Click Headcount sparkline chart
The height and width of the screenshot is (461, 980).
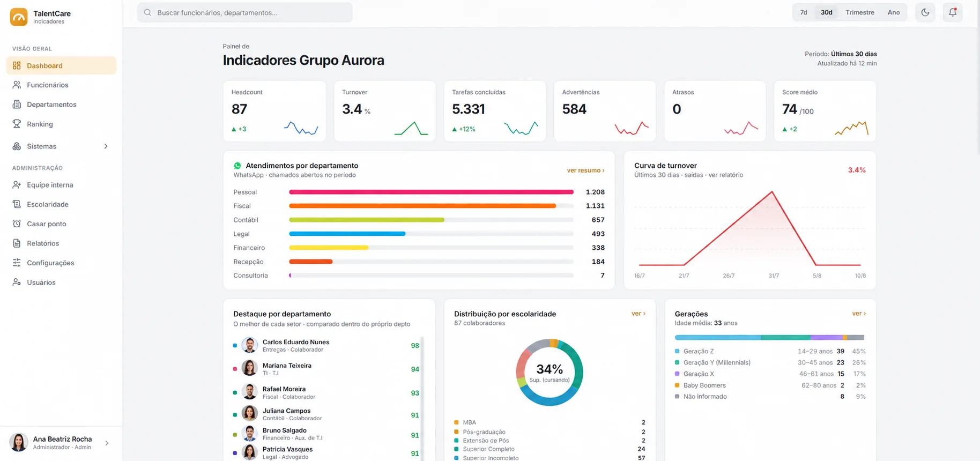[x=301, y=128]
